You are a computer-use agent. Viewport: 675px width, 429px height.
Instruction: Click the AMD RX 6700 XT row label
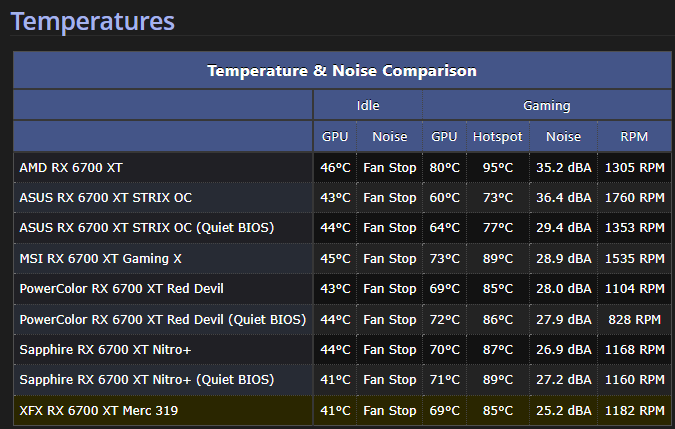coord(71,168)
